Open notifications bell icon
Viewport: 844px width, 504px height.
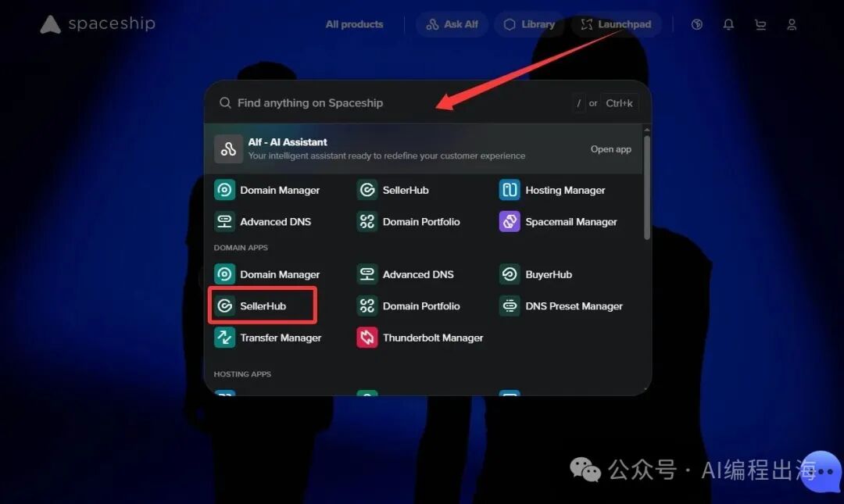pyautogui.click(x=728, y=24)
